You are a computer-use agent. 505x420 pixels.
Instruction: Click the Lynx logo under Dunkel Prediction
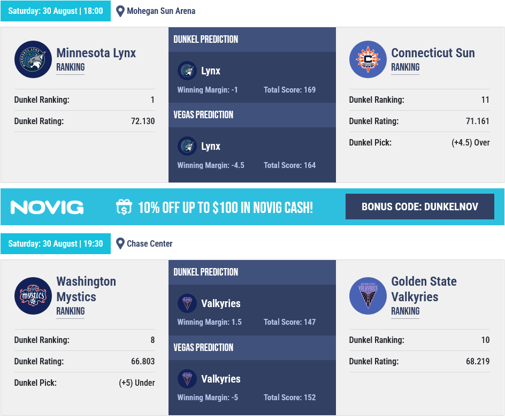click(x=187, y=71)
